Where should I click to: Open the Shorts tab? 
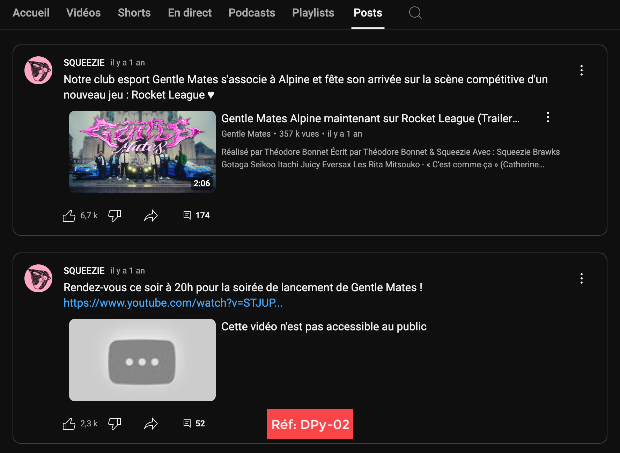(134, 13)
